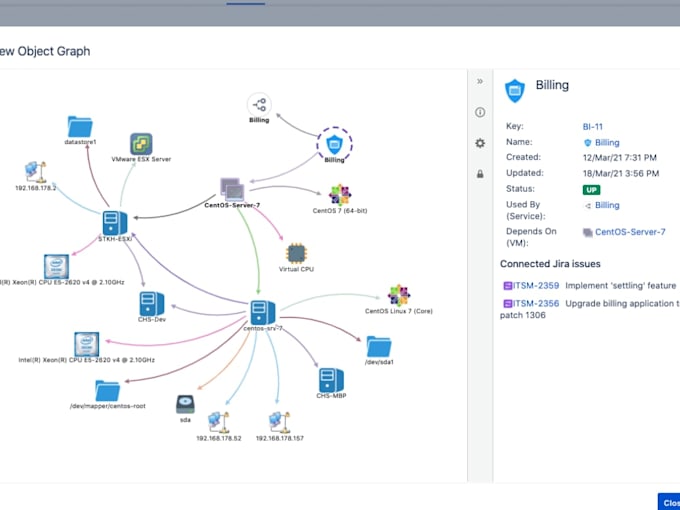Open the VMware ESX Server node

141,144
